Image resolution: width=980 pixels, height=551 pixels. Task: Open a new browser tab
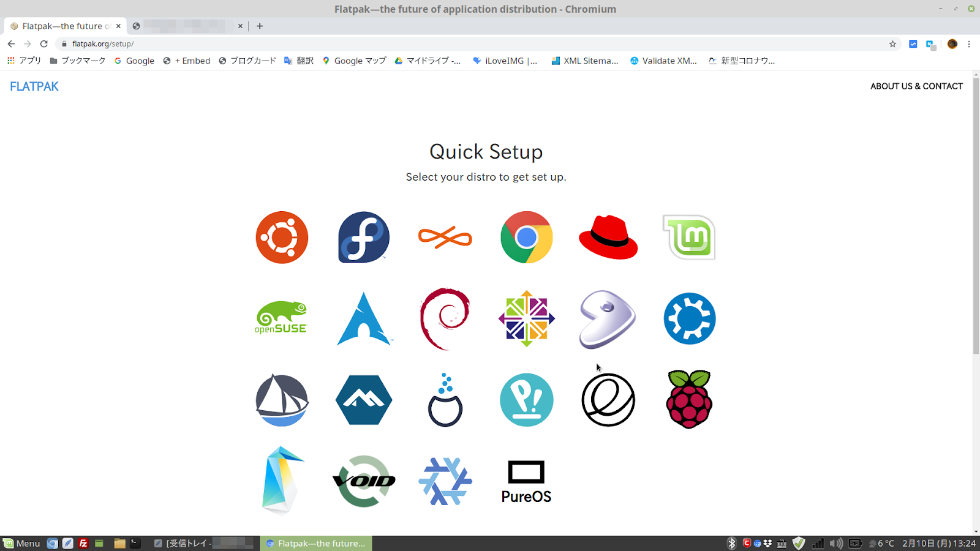(260, 26)
